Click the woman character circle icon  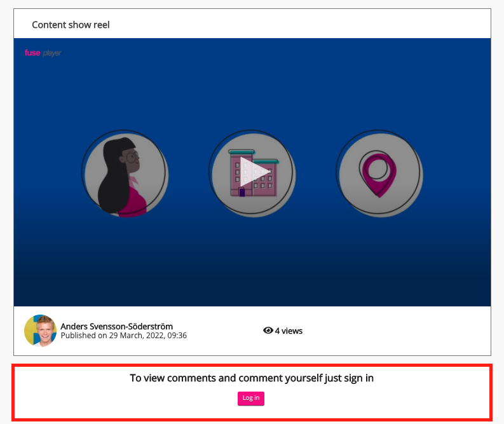[125, 173]
